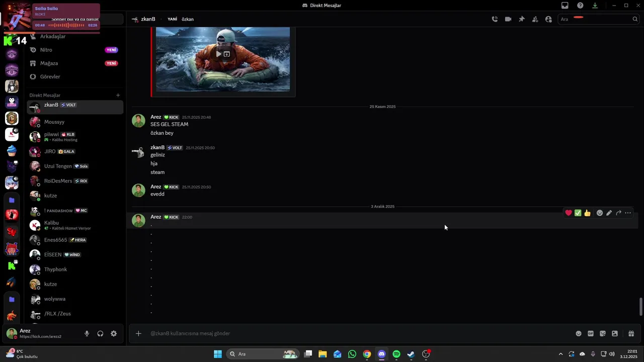
Task: Toggle headphone deafen in user panel
Action: (x=100, y=333)
